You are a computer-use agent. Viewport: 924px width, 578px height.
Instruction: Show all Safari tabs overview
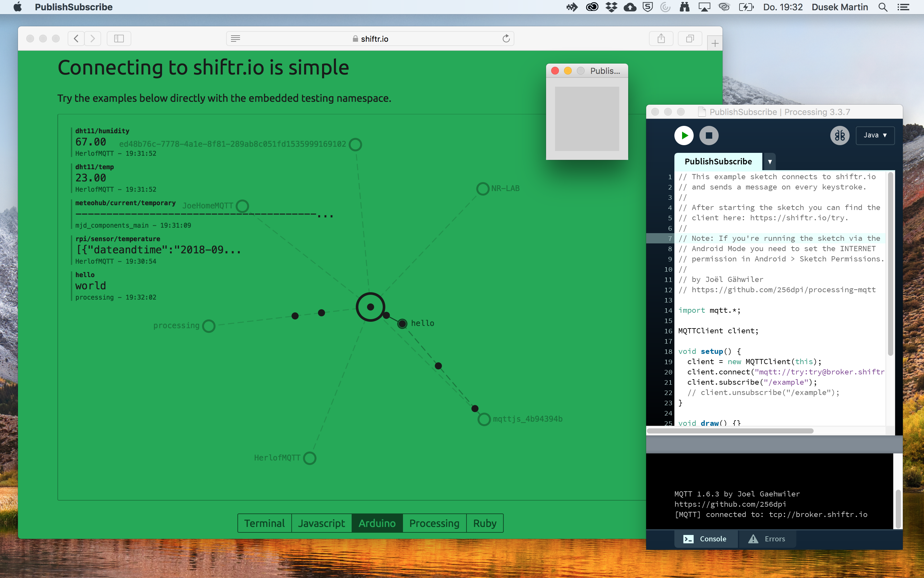690,39
